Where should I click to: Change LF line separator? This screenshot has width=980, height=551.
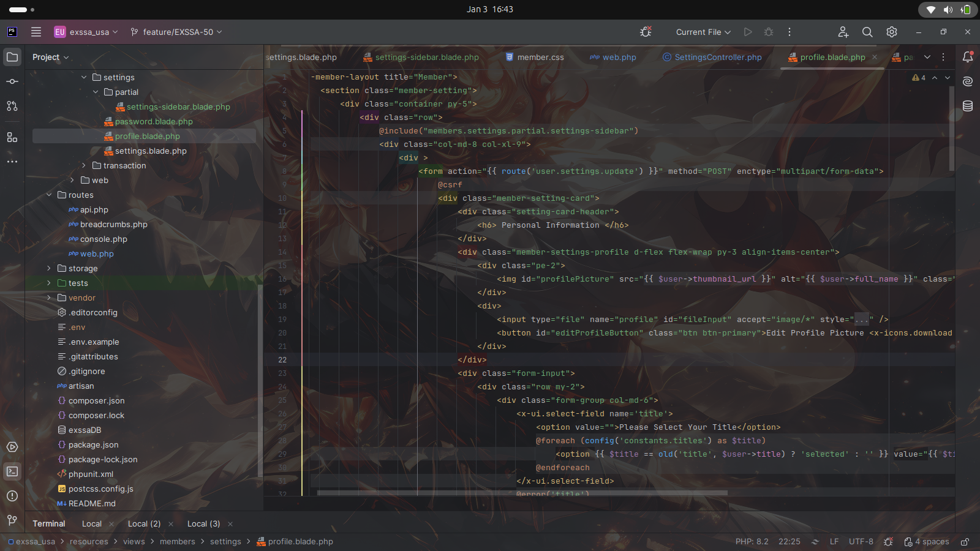click(834, 542)
